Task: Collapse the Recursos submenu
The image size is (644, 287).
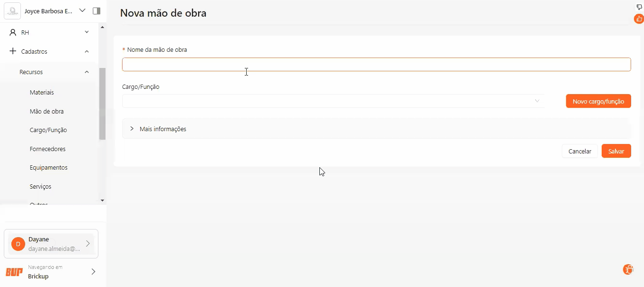Action: point(87,72)
